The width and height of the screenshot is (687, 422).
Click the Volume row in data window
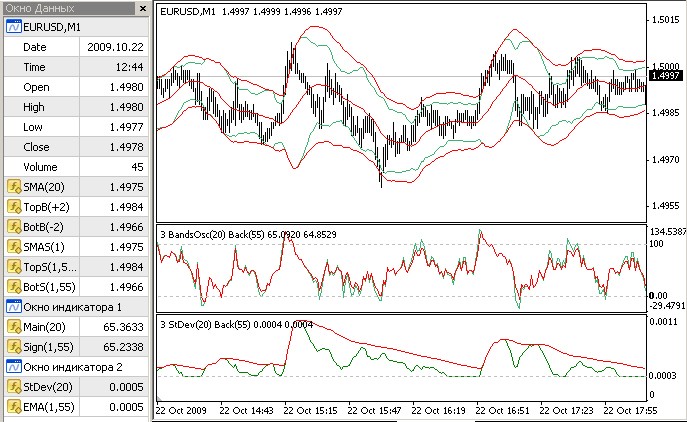tap(76, 166)
